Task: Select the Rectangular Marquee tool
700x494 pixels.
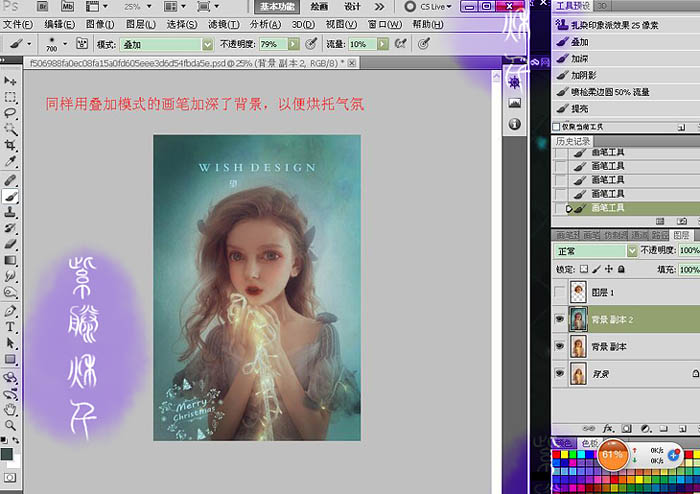Action: click(10, 97)
